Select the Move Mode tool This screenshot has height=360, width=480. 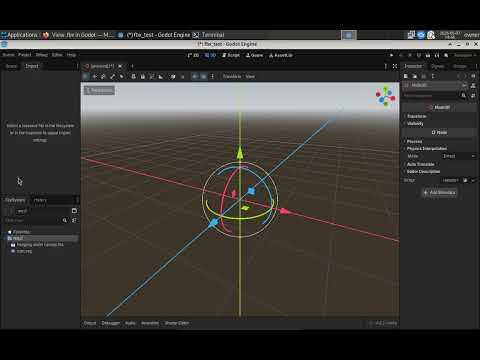95,76
